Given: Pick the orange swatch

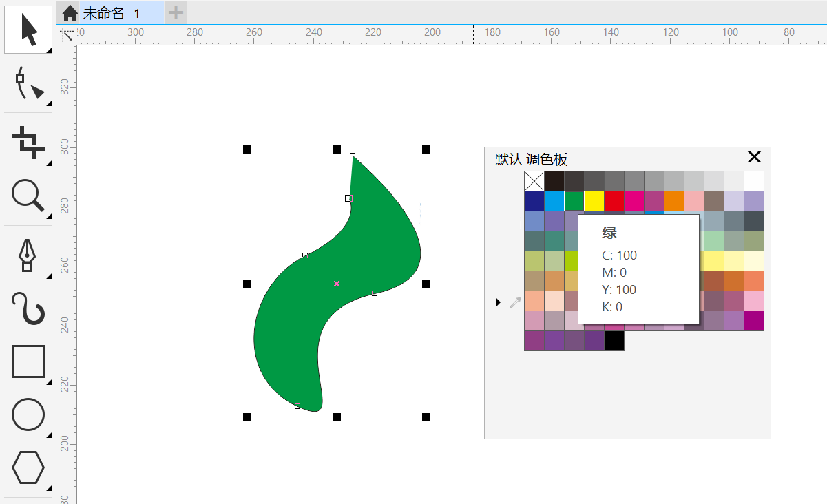Looking at the screenshot, I should tap(674, 201).
